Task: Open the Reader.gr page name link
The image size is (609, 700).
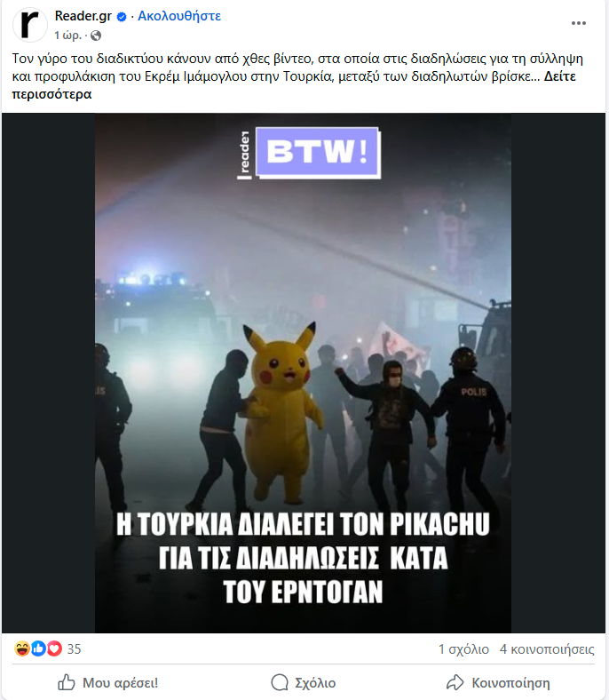Action: pos(83,16)
